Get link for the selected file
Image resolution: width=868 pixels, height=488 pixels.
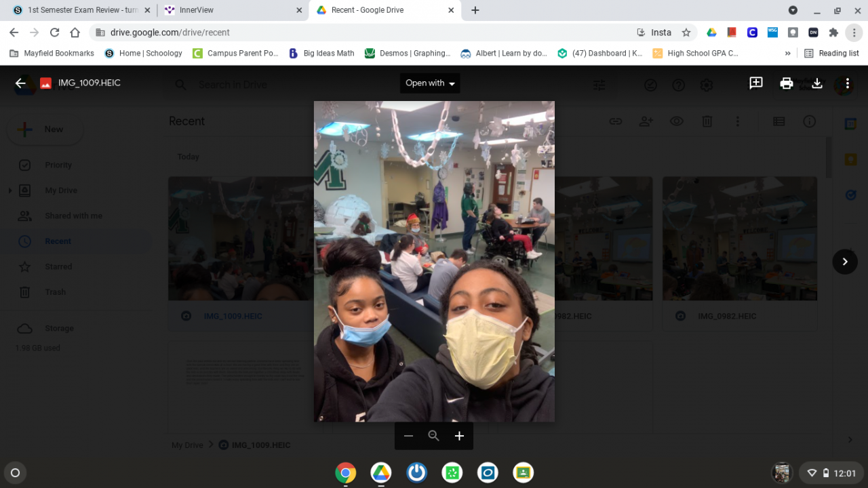(x=616, y=121)
